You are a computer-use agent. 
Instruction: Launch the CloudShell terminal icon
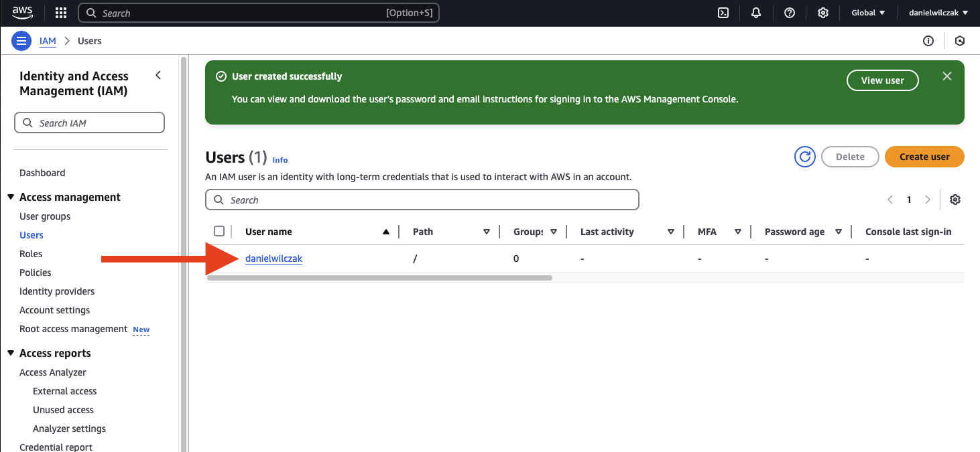[723, 13]
